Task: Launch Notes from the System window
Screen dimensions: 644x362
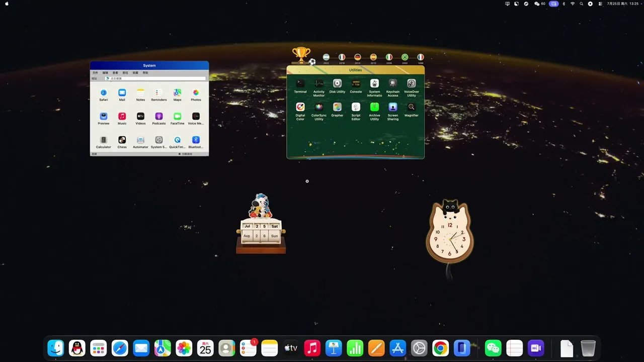Action: point(140,93)
